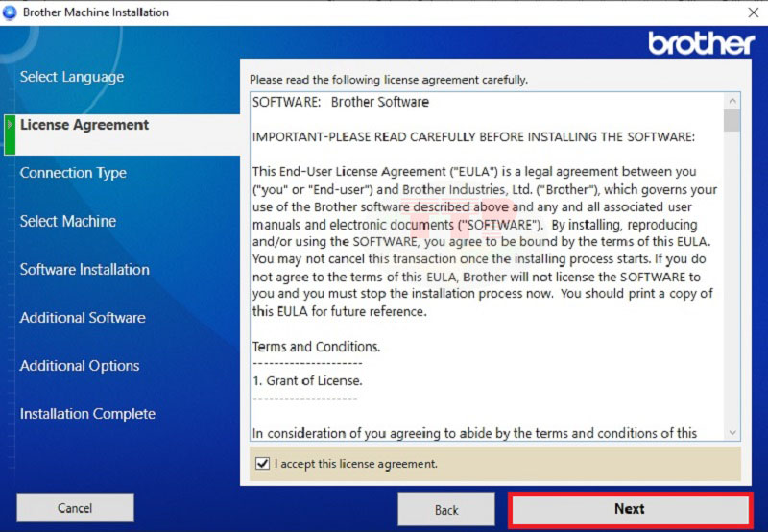768x532 pixels.
Task: Click the license text scrollbar thumb
Action: [x=732, y=120]
